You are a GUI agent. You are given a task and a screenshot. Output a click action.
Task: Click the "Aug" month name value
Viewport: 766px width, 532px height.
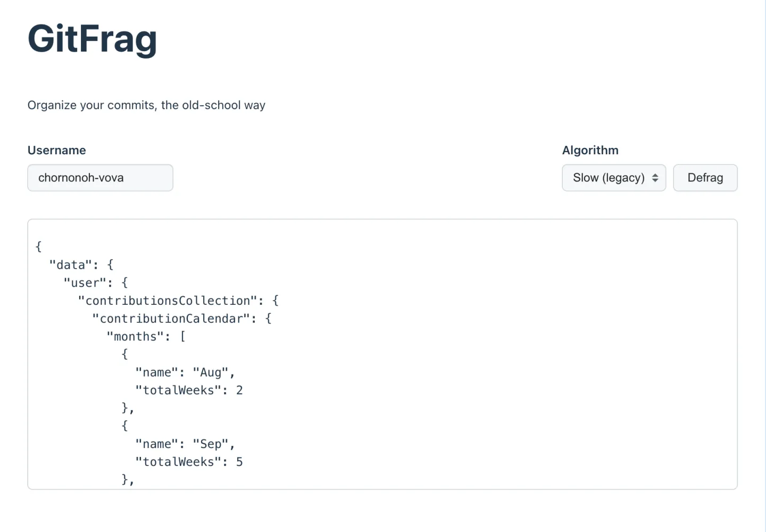click(211, 372)
